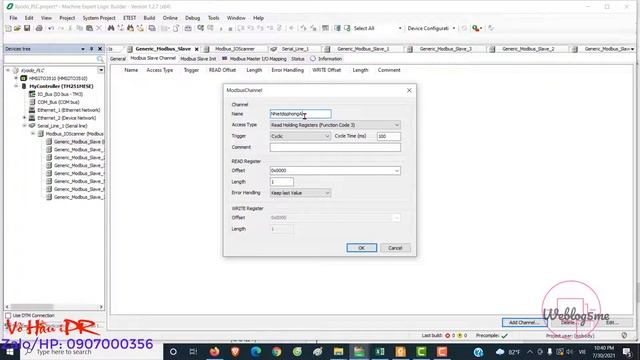Switch to the Modbus_IOScanner editor tab

point(235,49)
